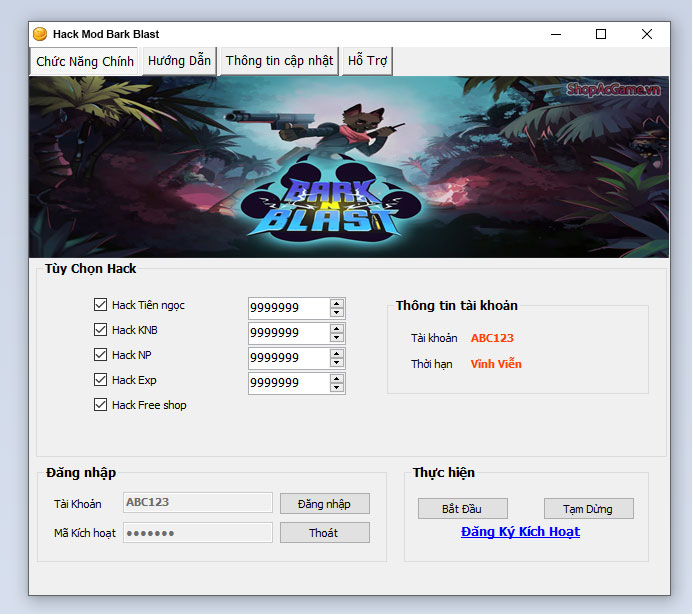Click the orange app icon in title bar
The width and height of the screenshot is (693, 616).
40,34
